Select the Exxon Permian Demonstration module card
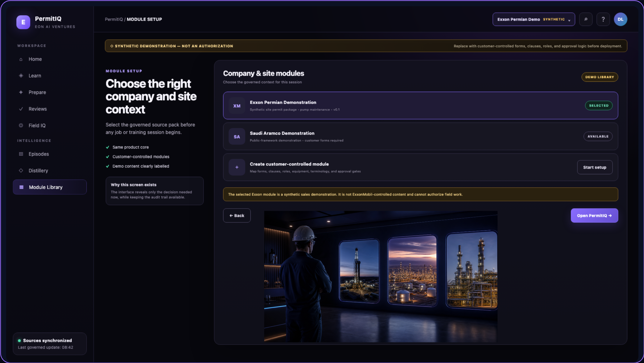The height and width of the screenshot is (363, 644). point(421,106)
